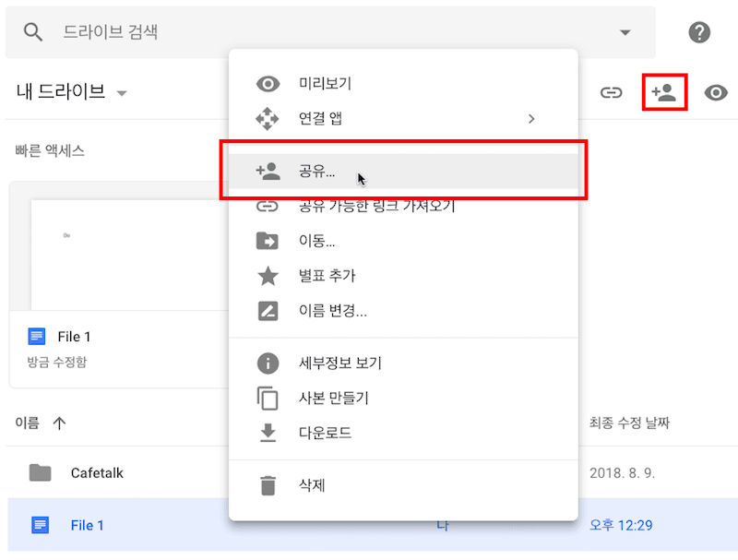Click the 연결 앱 arrows icon
Screen dimensions: 738x560
(268, 119)
